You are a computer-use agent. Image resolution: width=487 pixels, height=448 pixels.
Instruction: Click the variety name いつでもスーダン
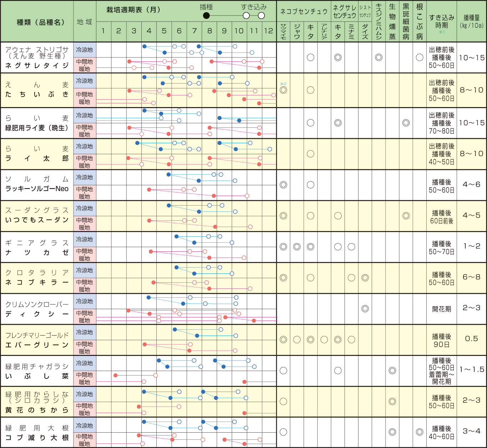[37, 220]
